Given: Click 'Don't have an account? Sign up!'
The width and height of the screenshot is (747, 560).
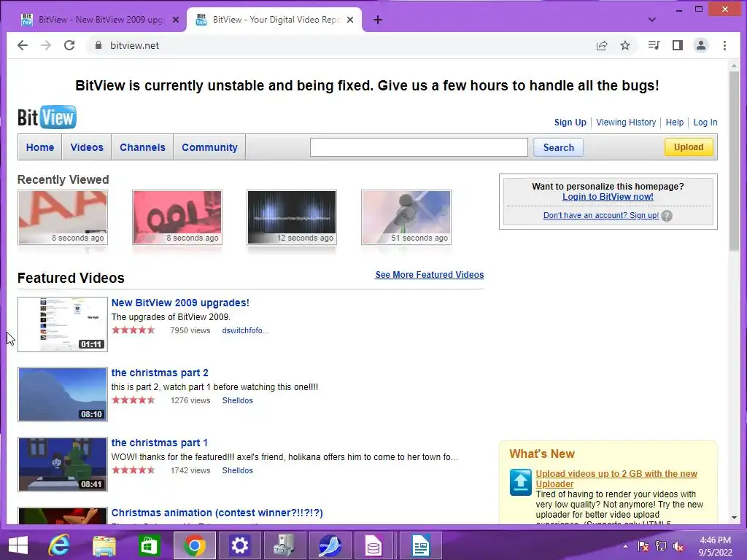Looking at the screenshot, I should click(601, 215).
